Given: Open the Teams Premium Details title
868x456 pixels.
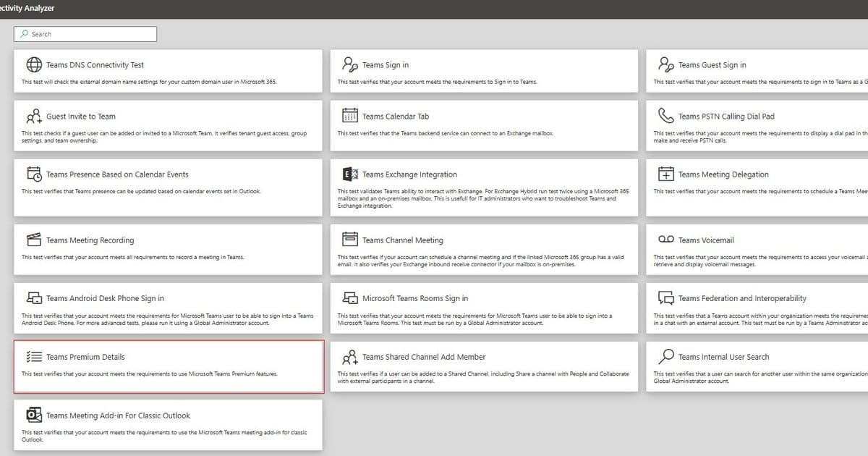Looking at the screenshot, I should (x=85, y=357).
